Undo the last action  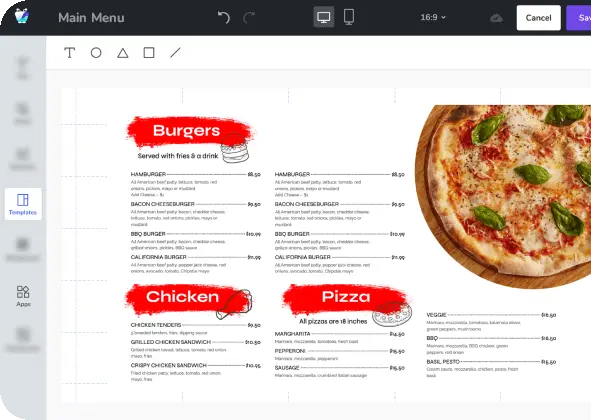click(x=224, y=17)
